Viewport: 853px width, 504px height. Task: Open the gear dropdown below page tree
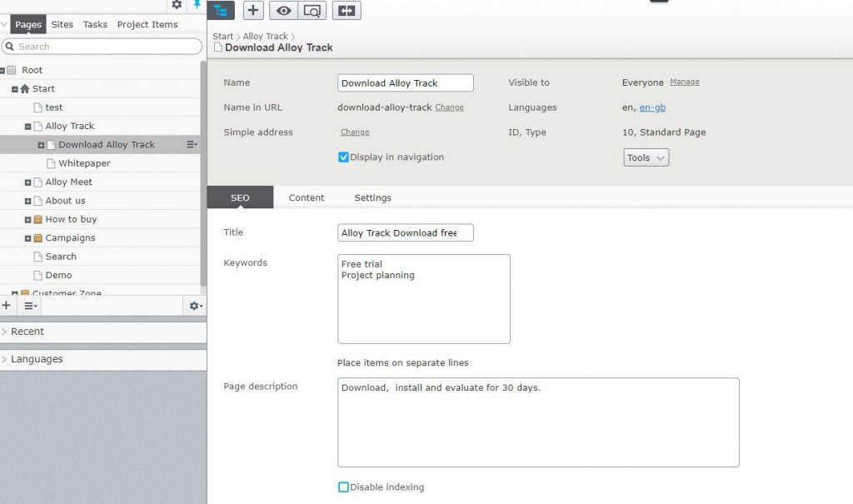pos(195,306)
